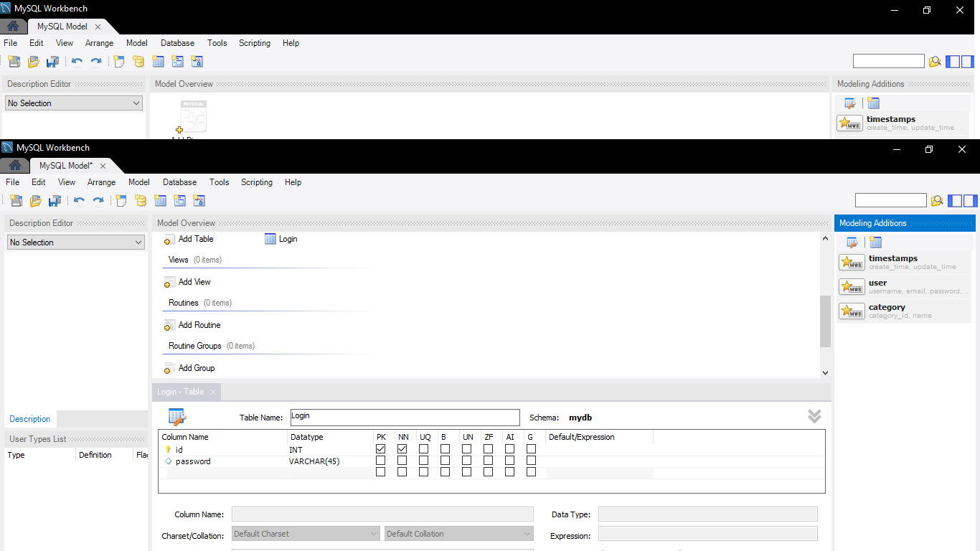Click search box in front window toolbar
The height and width of the screenshot is (551, 980).
(891, 200)
